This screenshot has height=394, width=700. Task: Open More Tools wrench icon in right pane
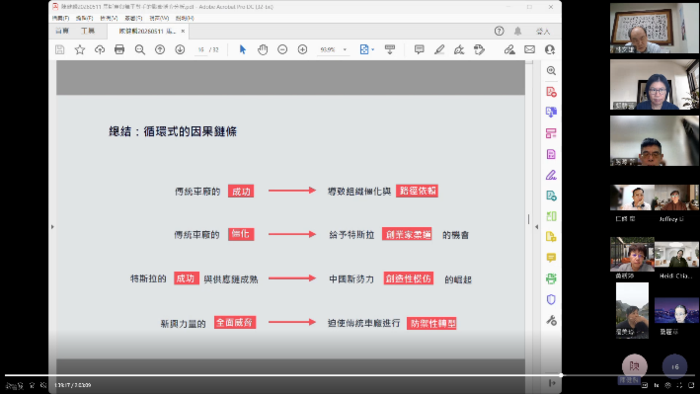[551, 320]
